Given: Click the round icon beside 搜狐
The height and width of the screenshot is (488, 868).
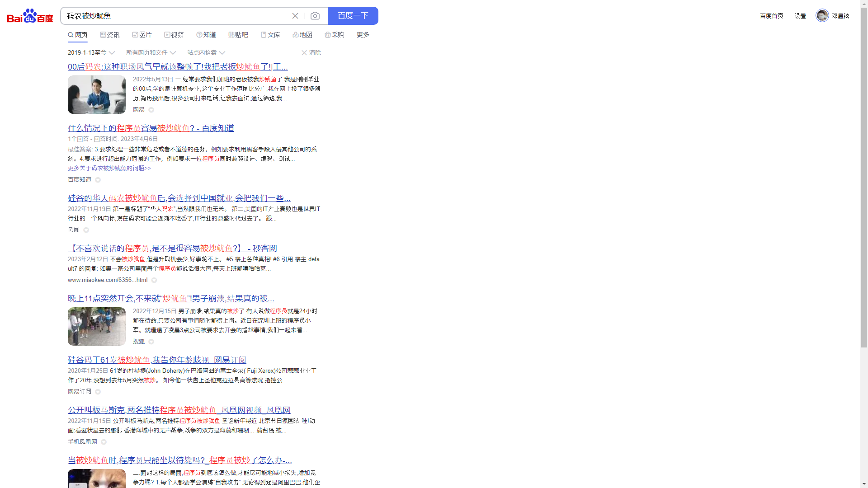Looking at the screenshot, I should (151, 342).
